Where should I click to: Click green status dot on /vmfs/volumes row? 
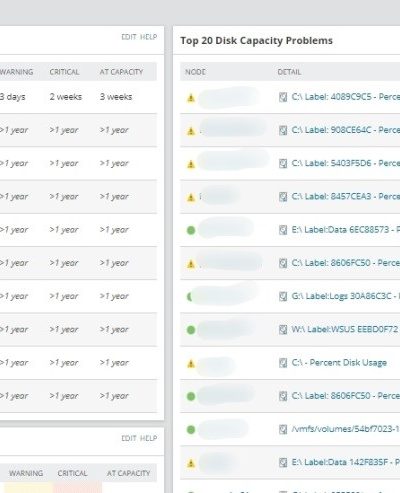191,430
